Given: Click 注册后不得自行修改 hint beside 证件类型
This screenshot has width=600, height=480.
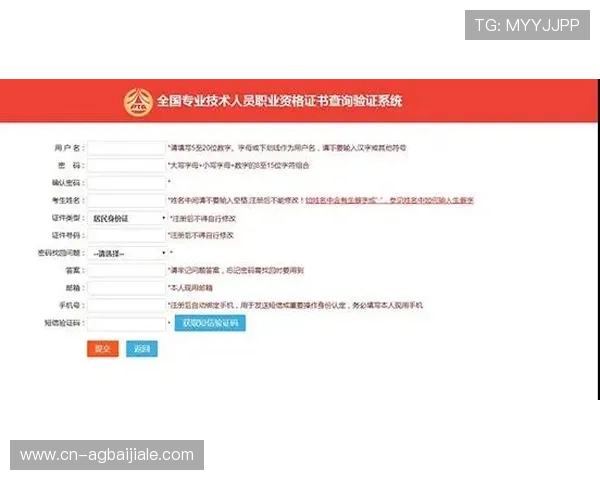Looking at the screenshot, I should [x=203, y=219].
